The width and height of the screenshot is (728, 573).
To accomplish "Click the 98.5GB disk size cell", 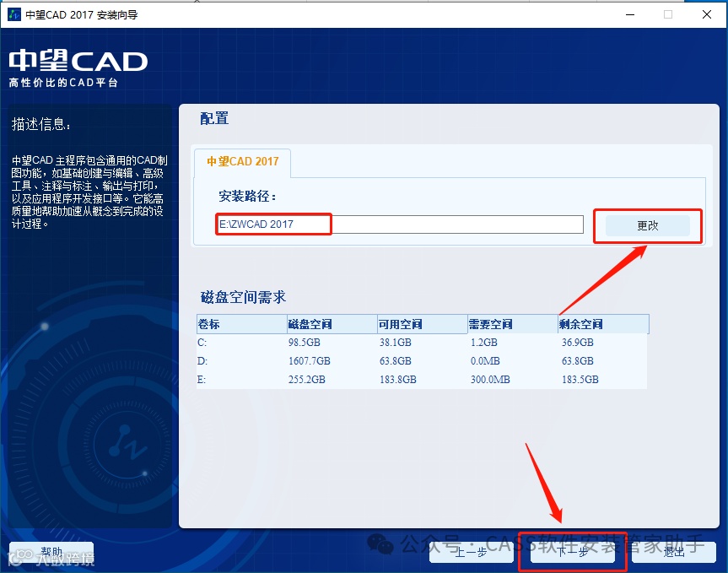I will point(305,343).
